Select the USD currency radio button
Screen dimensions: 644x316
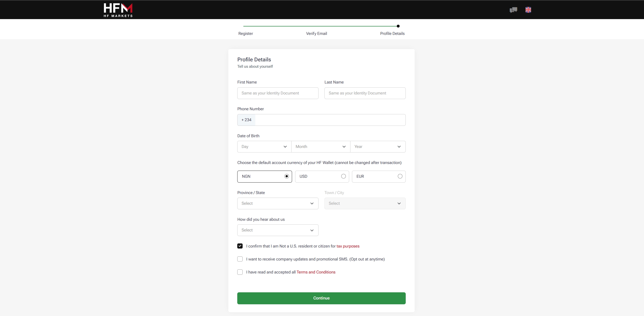[x=343, y=176]
